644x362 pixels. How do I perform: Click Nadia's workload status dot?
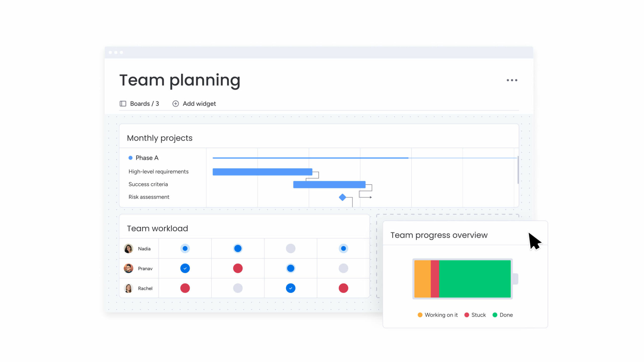click(x=185, y=248)
